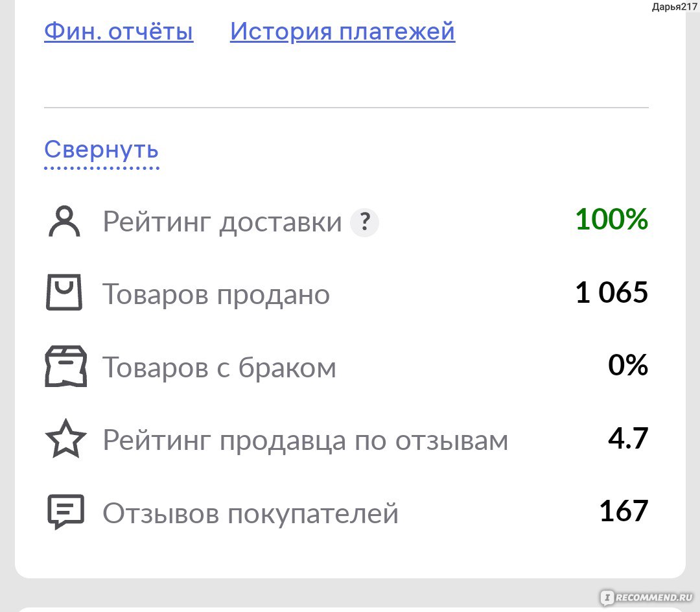Click the shopping bag icon by Товаров продано
Image resolution: width=700 pixels, height=612 pixels.
64,292
